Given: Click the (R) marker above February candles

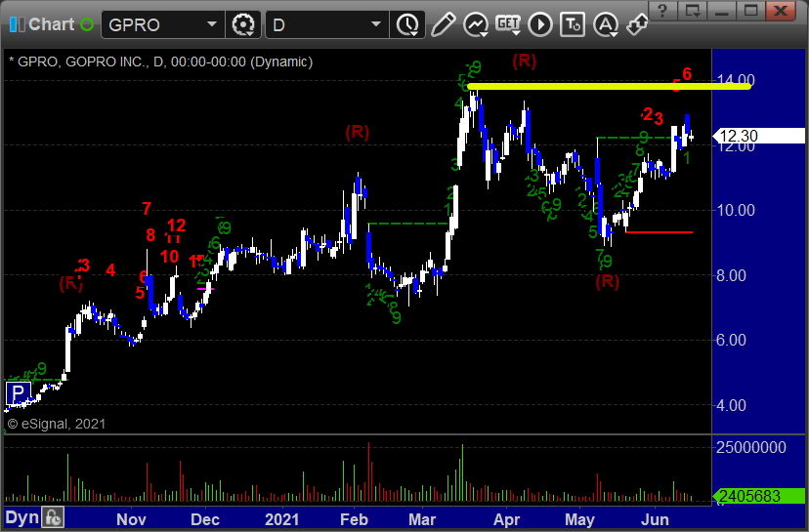Looking at the screenshot, I should coord(357,132).
